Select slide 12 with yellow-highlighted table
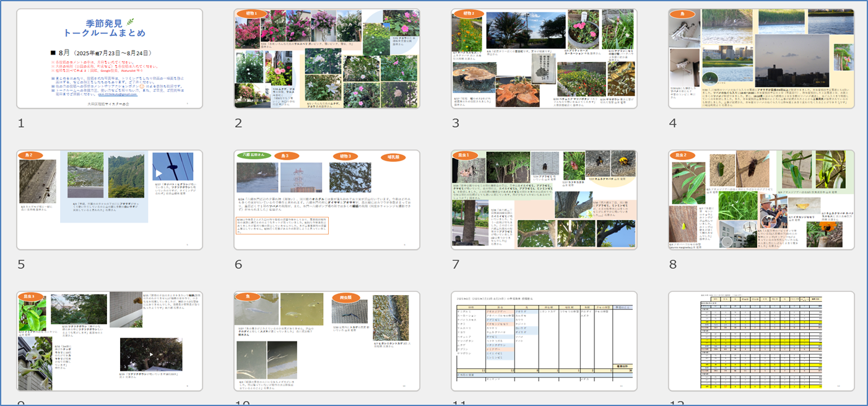Screen dimensions: 868x406 click(x=762, y=341)
